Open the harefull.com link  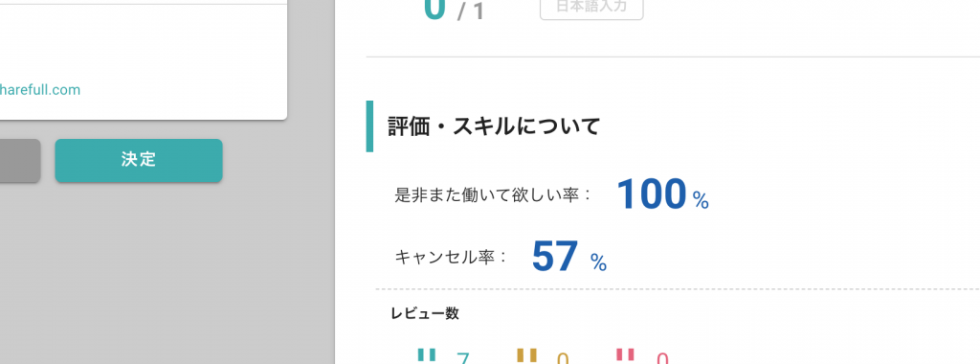(40, 90)
